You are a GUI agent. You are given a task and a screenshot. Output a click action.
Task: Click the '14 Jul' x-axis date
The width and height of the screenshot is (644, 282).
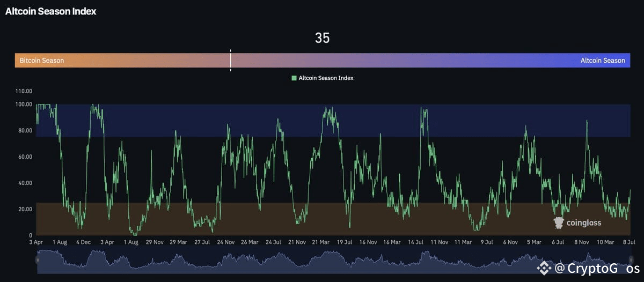(415, 242)
